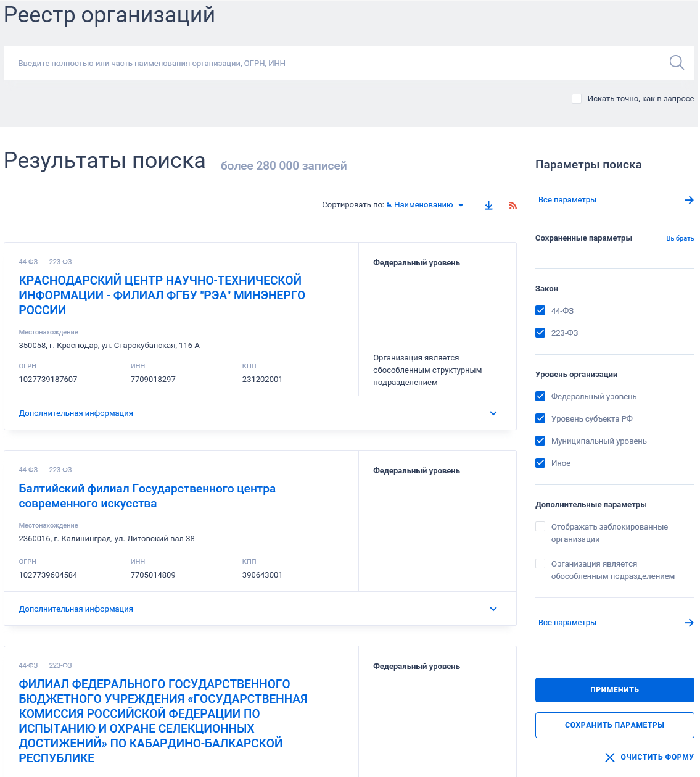Uncheck the 44-ФЗ law filter
Viewport: 700px width, 777px height.
(x=540, y=310)
